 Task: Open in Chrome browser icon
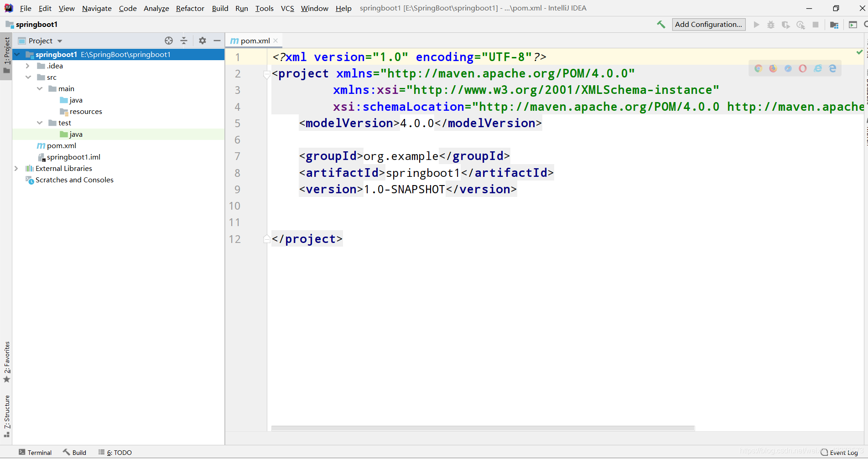click(x=758, y=68)
